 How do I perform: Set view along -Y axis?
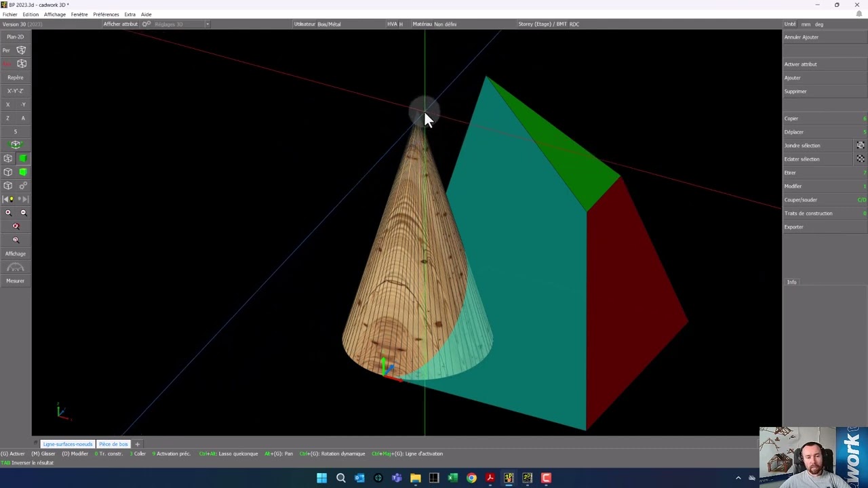(23, 104)
